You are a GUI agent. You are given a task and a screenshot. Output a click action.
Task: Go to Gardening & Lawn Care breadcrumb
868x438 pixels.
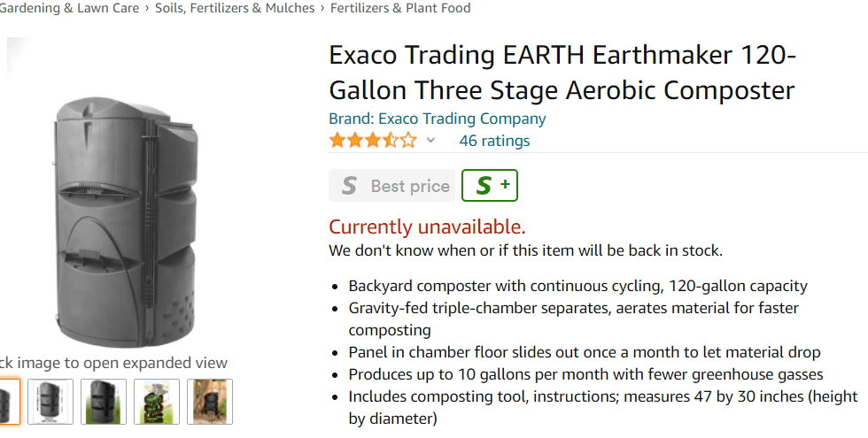pos(69,8)
